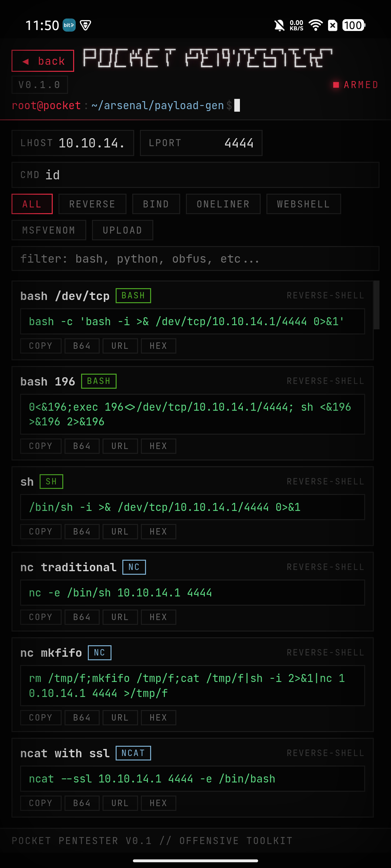
Task: Hex encode the sh payload
Action: (x=158, y=531)
